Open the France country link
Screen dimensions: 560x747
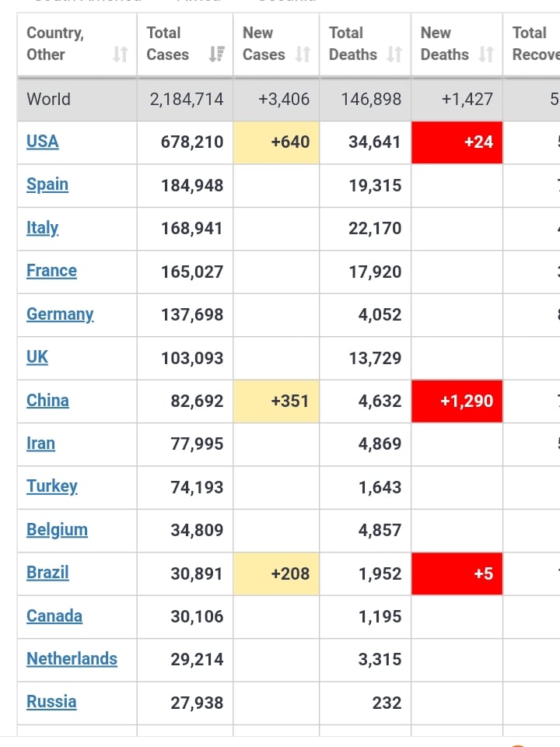tap(51, 271)
